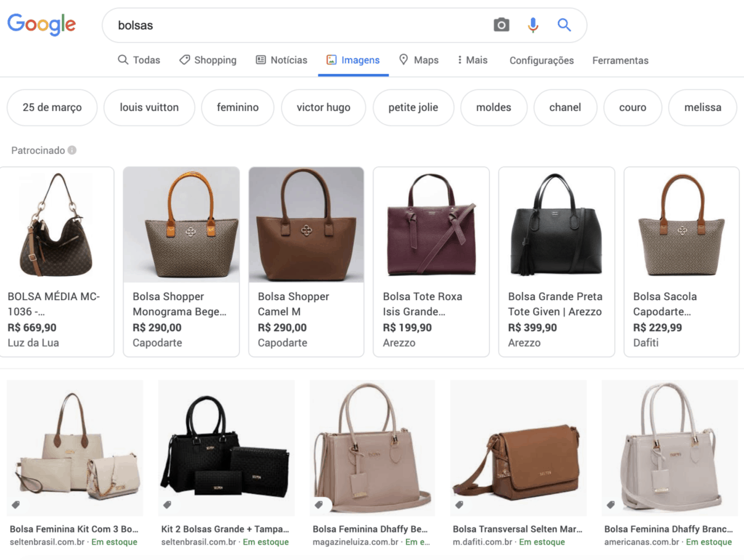This screenshot has height=560, width=744.
Task: Click tag icon on Dhaffy Branca image
Action: (610, 505)
